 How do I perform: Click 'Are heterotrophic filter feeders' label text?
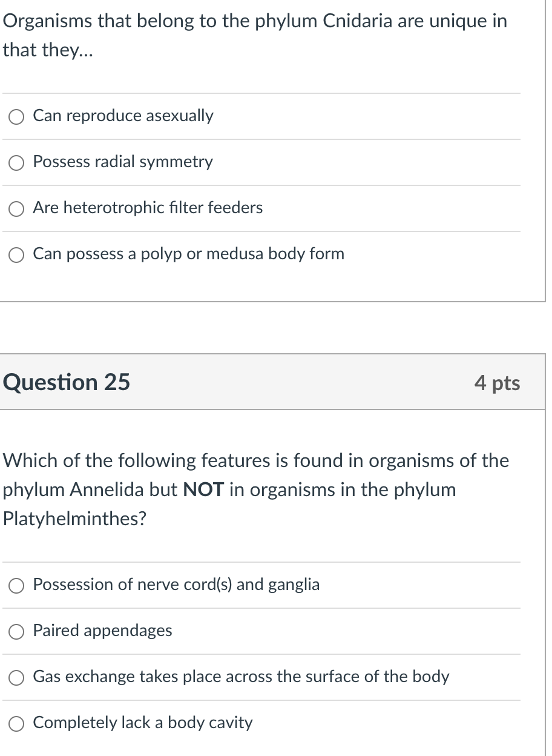pyautogui.click(x=148, y=208)
